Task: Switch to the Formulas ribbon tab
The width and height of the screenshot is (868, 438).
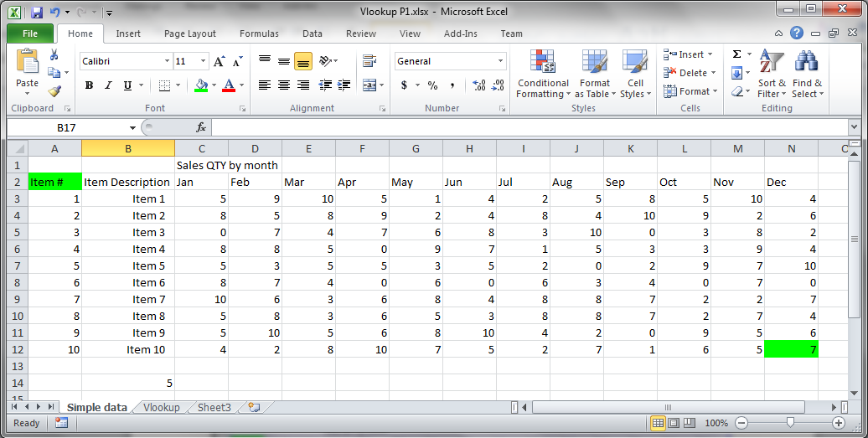Action: point(259,33)
